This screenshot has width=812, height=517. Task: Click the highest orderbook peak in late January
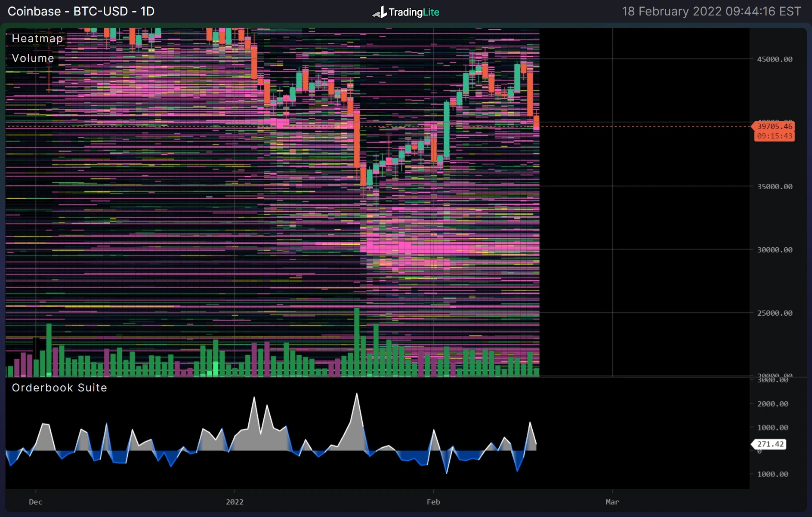tap(357, 394)
